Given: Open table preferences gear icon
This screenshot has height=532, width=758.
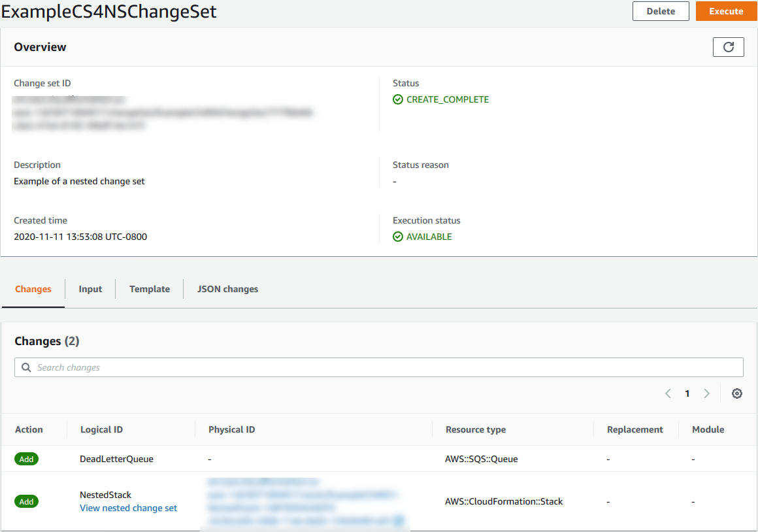Looking at the screenshot, I should pos(736,393).
